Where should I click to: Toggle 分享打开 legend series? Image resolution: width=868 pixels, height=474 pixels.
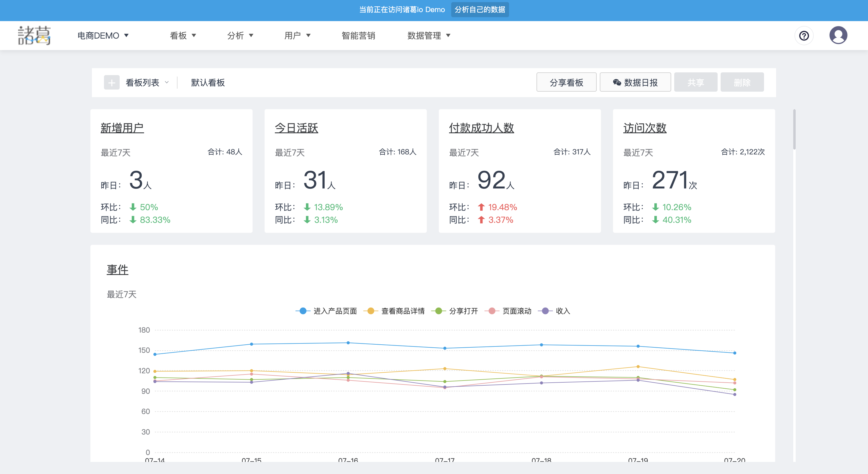pos(454,311)
